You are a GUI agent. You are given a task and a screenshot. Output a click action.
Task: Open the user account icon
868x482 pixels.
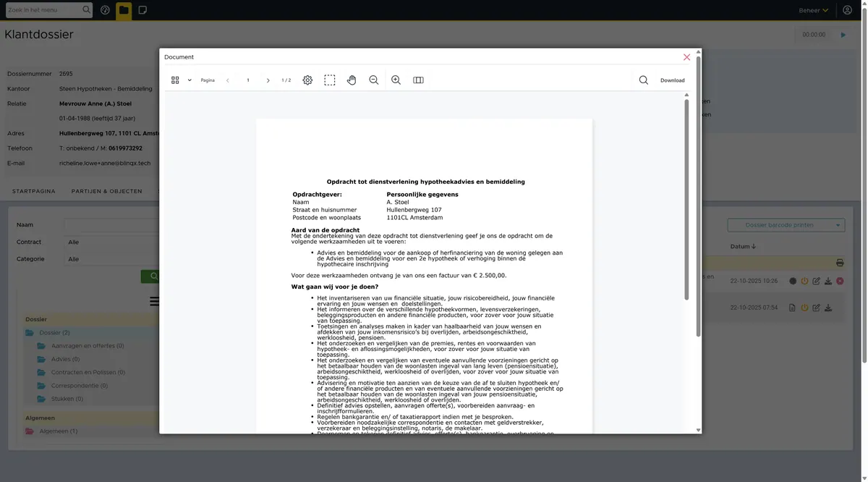[x=848, y=10]
